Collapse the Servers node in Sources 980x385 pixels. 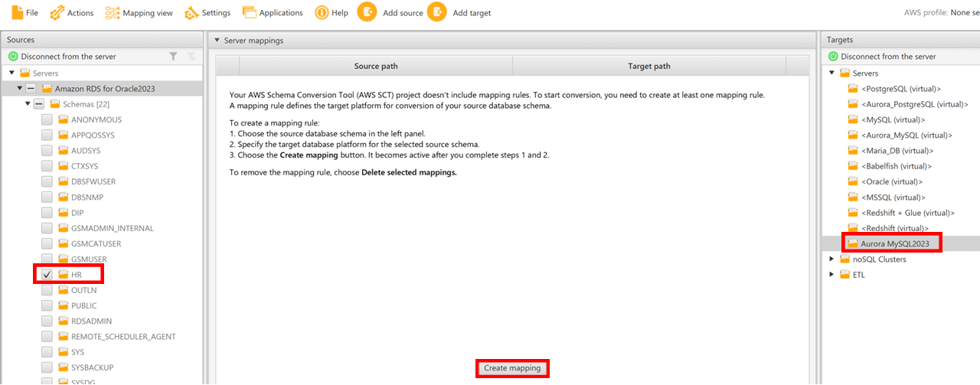point(12,73)
